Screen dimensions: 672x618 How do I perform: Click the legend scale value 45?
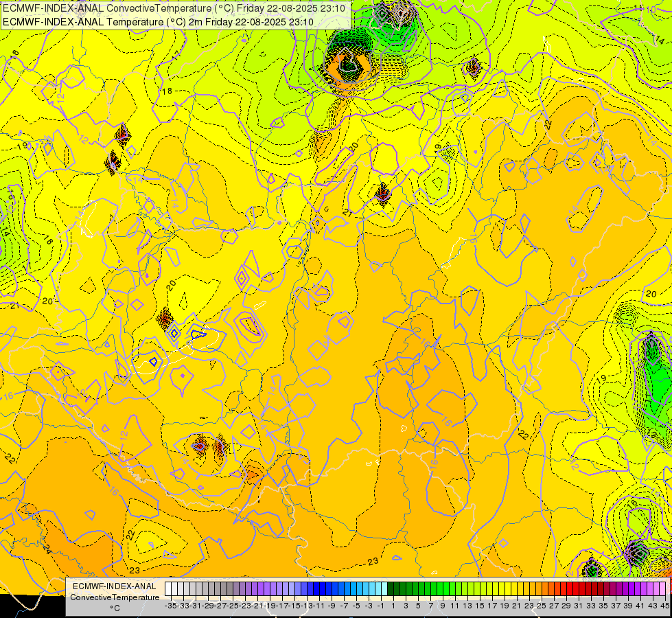(x=664, y=606)
